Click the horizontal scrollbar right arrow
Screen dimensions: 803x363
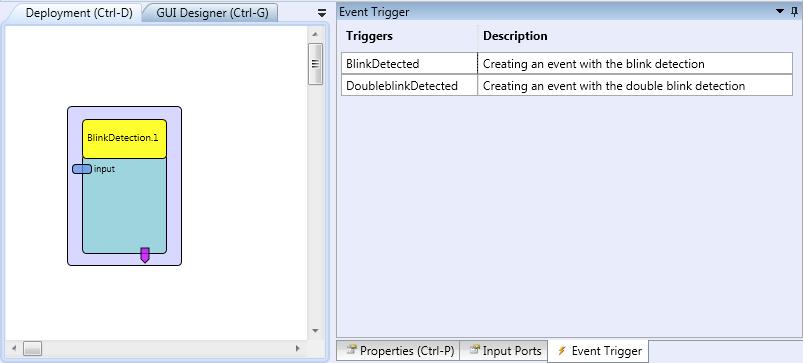click(x=298, y=349)
